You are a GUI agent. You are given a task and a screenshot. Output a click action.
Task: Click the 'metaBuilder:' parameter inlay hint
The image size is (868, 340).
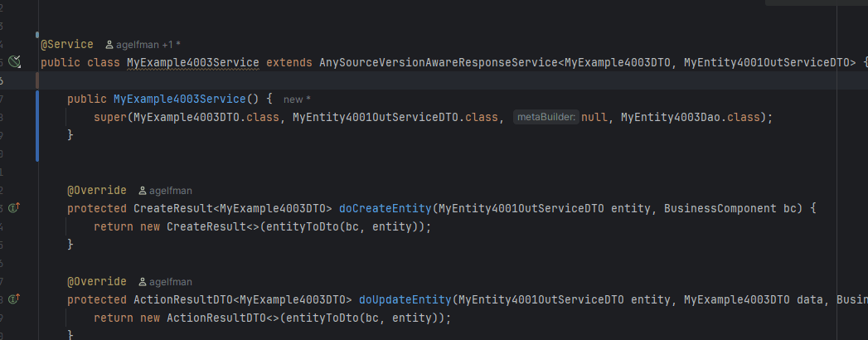click(x=546, y=118)
